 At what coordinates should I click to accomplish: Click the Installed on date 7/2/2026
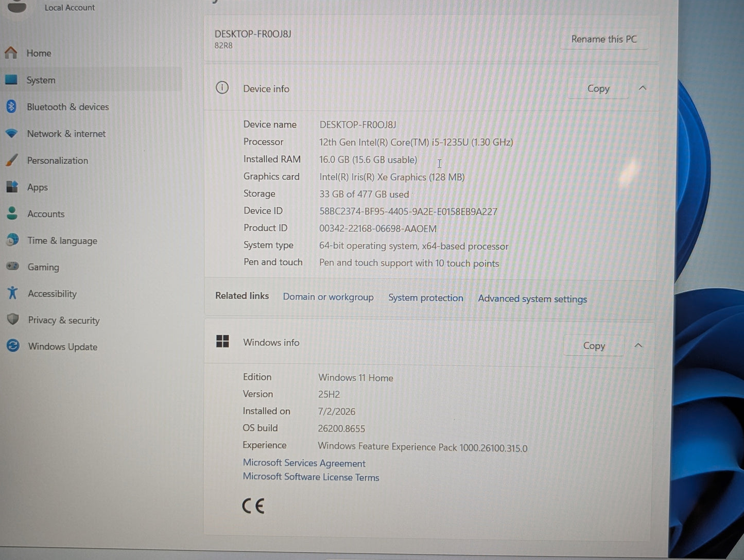coord(337,412)
